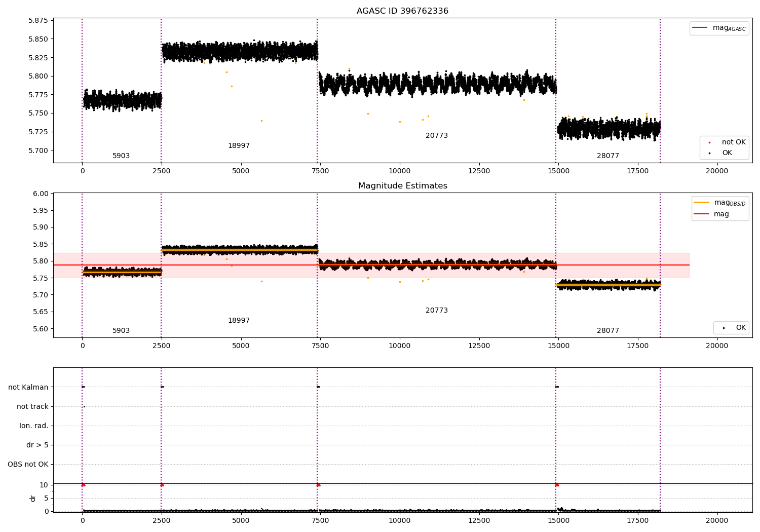This screenshot has width=760, height=532.
Task: Click obsid label 28077 in Magnitude Estimates plot
Action: coord(608,330)
